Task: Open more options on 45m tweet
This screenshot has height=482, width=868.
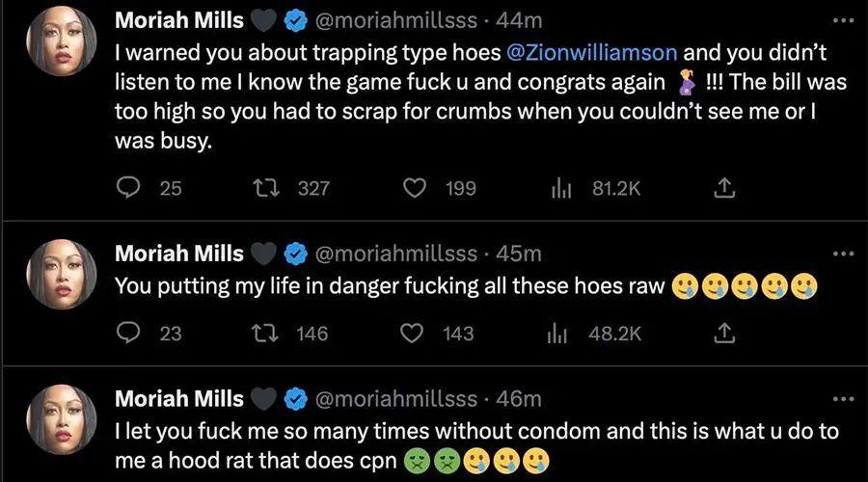Action: [x=843, y=254]
